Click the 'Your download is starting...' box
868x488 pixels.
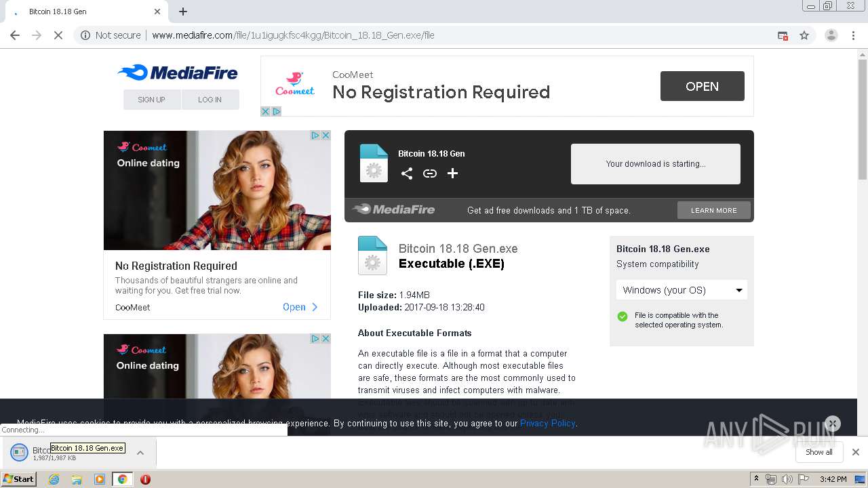click(656, 164)
